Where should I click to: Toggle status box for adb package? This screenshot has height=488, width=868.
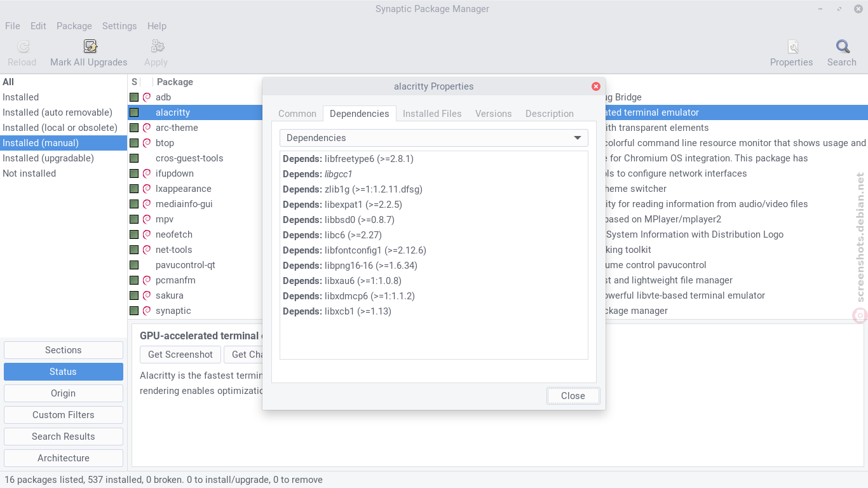pos(134,97)
